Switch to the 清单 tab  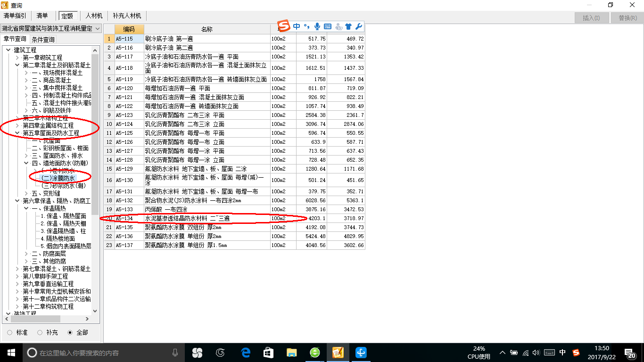click(42, 16)
